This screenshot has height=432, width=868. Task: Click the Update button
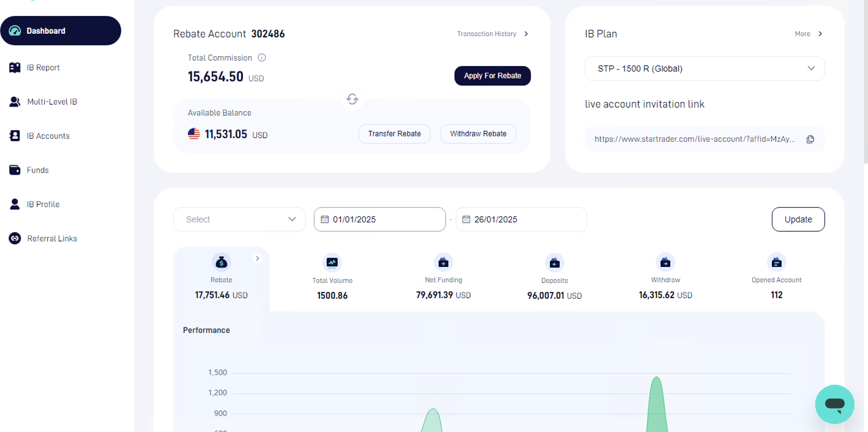(x=798, y=219)
